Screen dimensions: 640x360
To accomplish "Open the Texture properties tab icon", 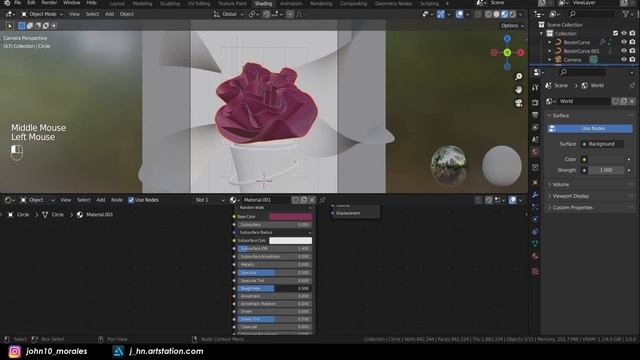I will [535, 271].
